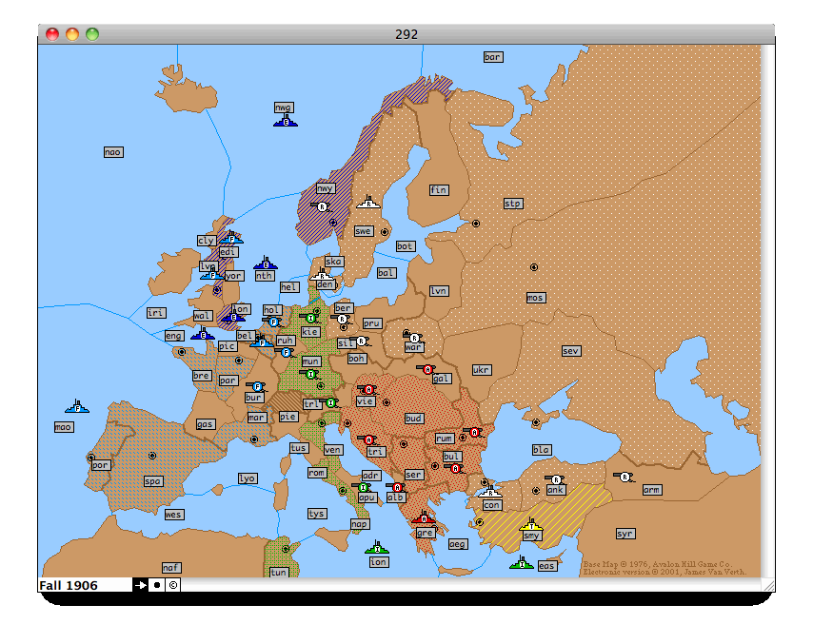Image resolution: width=813 pixels, height=644 pixels.
Task: Click the "sev" Sevastopol label
Action: [571, 351]
